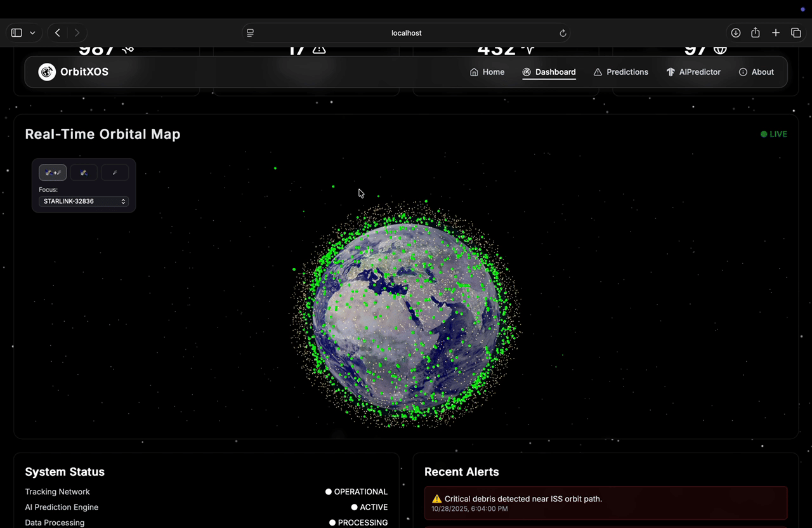
Task: Select the Dashboard nav item
Action: click(x=549, y=72)
